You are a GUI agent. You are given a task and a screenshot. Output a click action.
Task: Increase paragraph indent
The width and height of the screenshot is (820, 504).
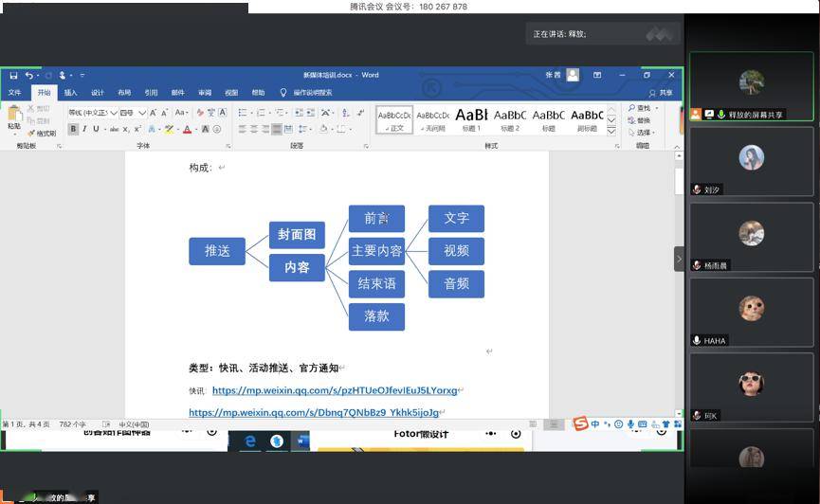pos(311,113)
